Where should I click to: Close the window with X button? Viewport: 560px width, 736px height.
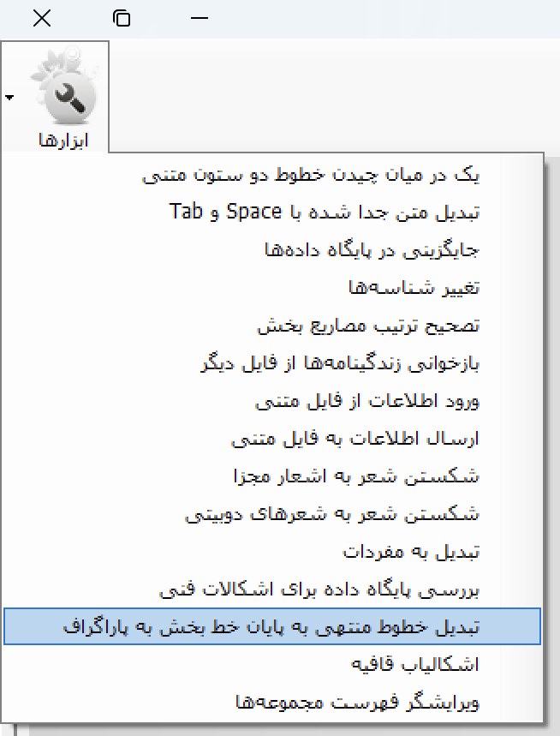coord(42,18)
